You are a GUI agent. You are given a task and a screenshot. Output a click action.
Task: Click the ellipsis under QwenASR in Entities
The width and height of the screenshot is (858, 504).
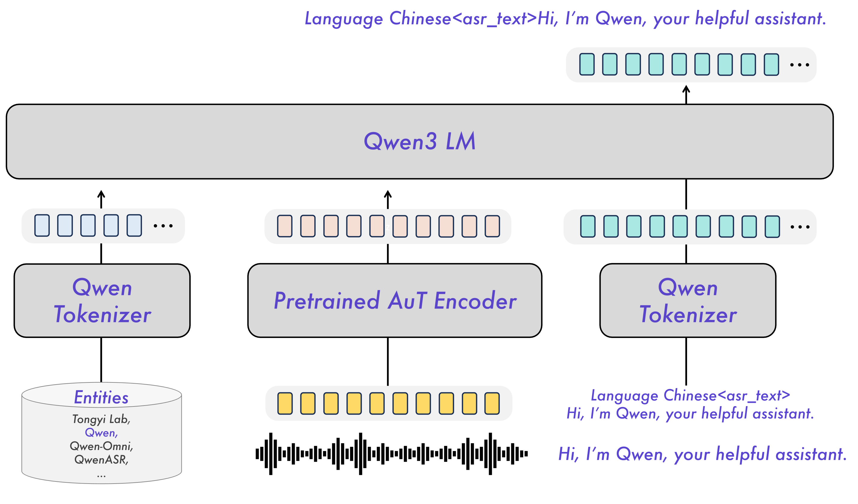pos(102,476)
